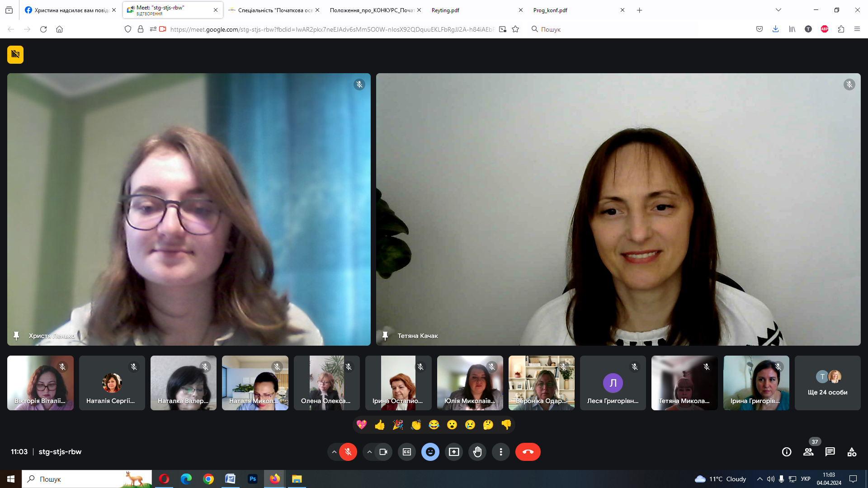
Task: Expand video settings arrow beside camera
Action: point(369,452)
